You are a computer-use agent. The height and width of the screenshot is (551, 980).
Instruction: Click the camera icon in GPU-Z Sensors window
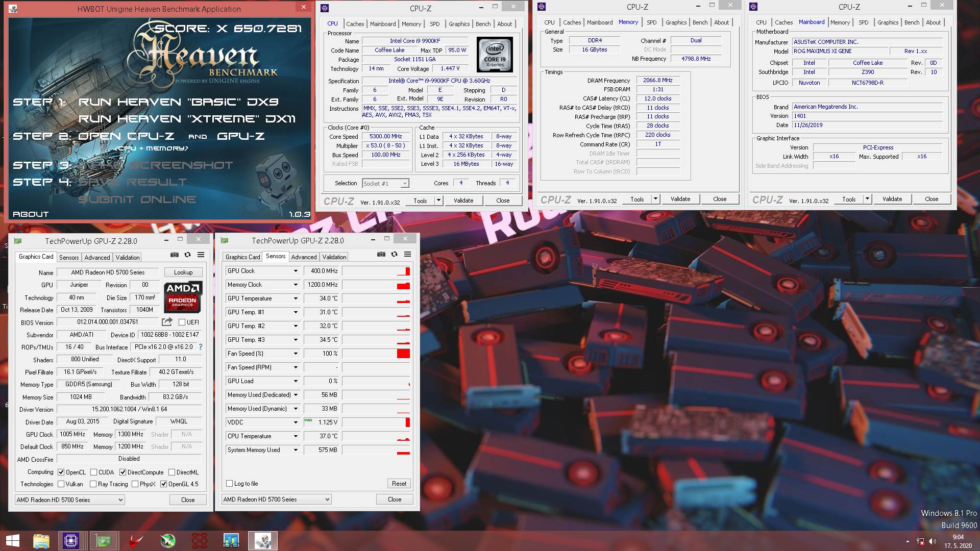(x=381, y=254)
